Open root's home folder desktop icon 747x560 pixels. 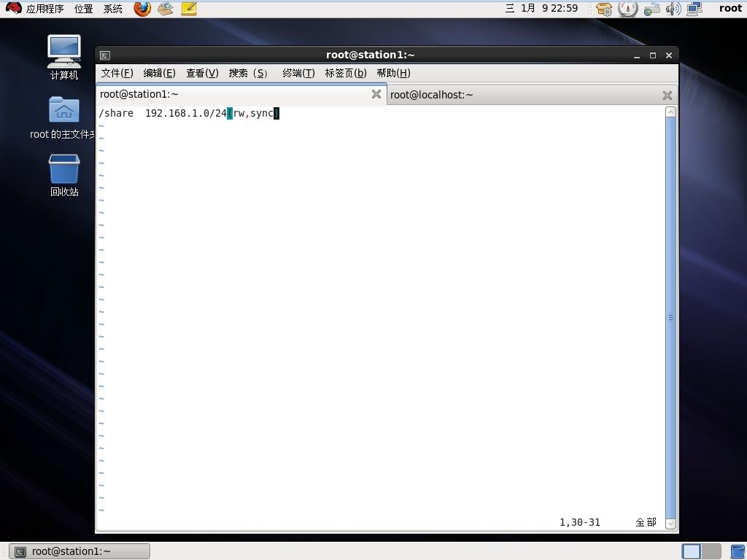(x=63, y=119)
